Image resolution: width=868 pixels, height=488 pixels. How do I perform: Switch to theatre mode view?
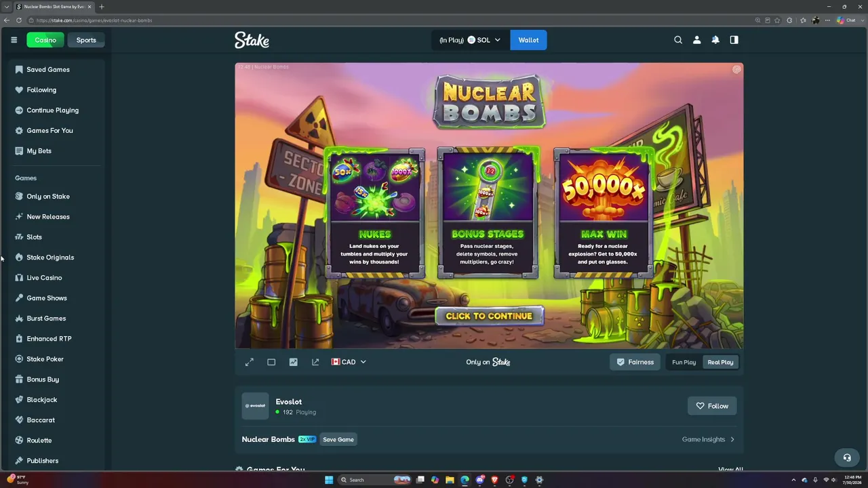tap(271, 362)
